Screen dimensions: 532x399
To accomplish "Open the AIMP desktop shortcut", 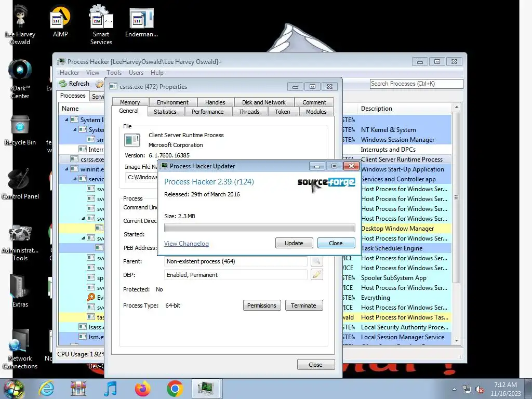I will pyautogui.click(x=60, y=21).
